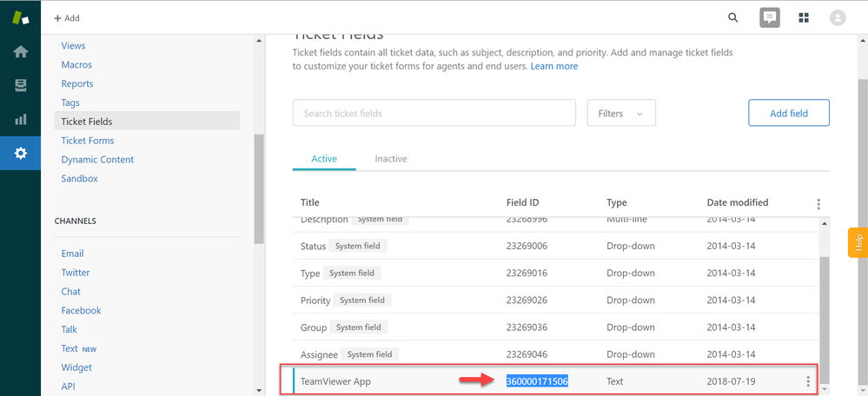Open Dynamic Content in admin menu
This screenshot has width=868, height=396.
coord(97,159)
